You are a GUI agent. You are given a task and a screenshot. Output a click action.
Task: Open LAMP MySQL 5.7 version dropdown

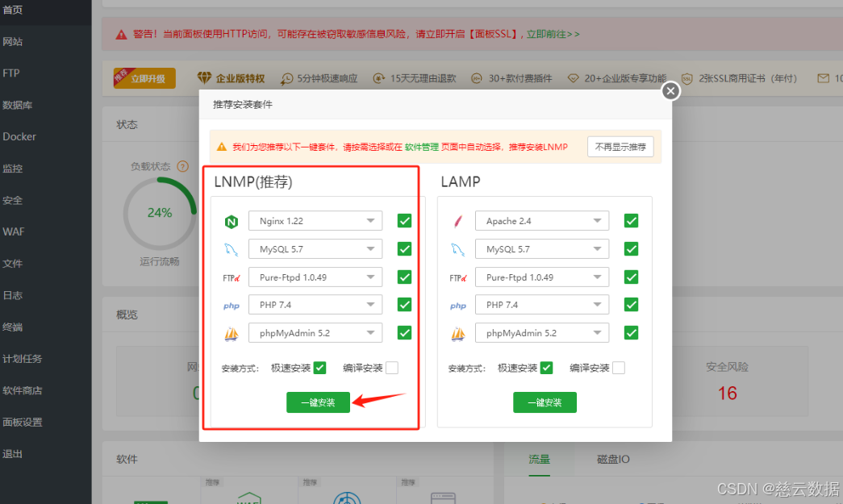point(542,249)
